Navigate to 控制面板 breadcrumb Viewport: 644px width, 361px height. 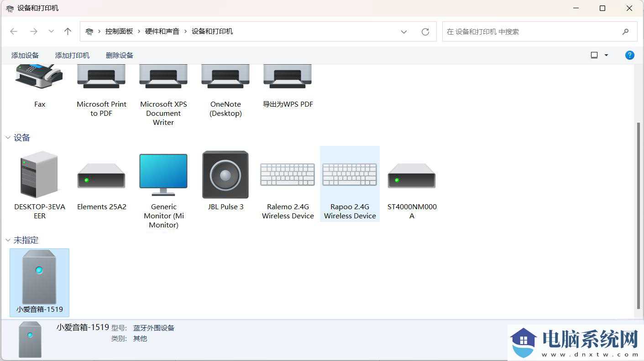[119, 31]
